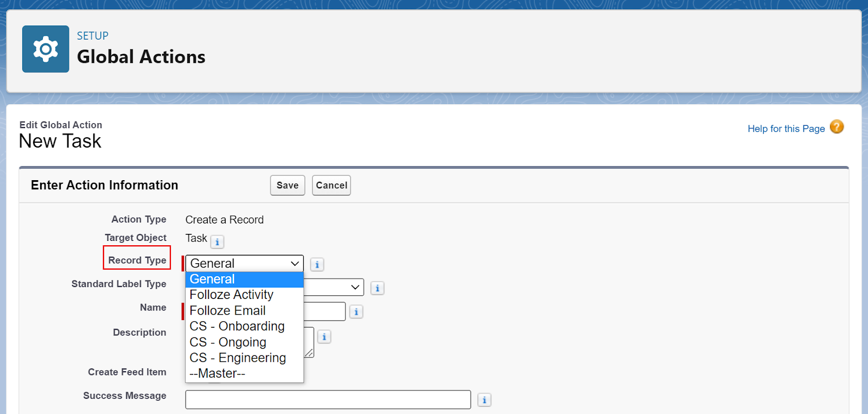The image size is (868, 414).
Task: Click the question mark help icon
Action: 836,127
